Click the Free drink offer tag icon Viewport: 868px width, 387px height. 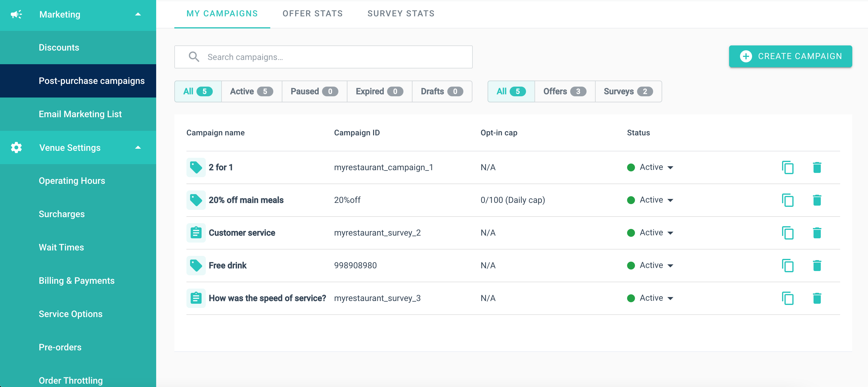point(196,266)
